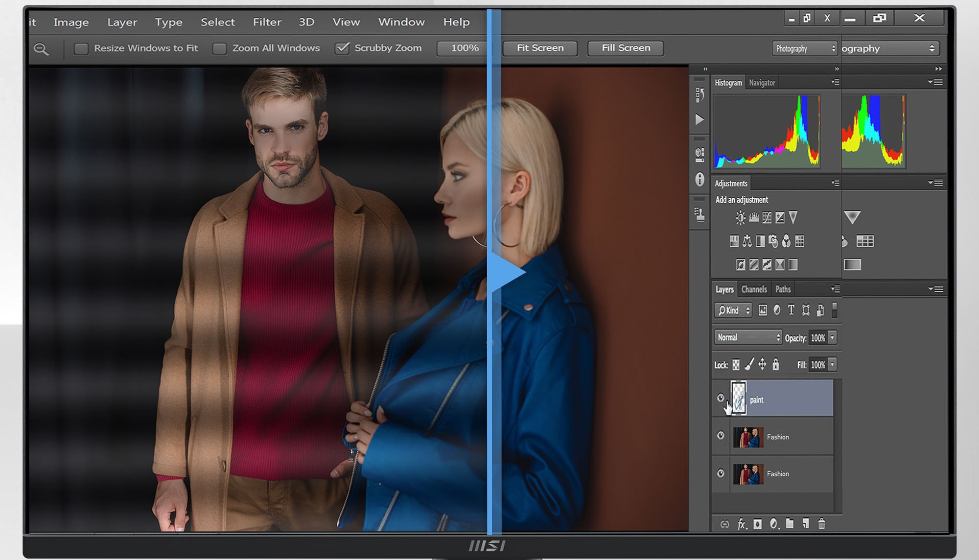Enable Zoom All Windows checkbox
This screenshot has height=560, width=979.
[x=219, y=48]
